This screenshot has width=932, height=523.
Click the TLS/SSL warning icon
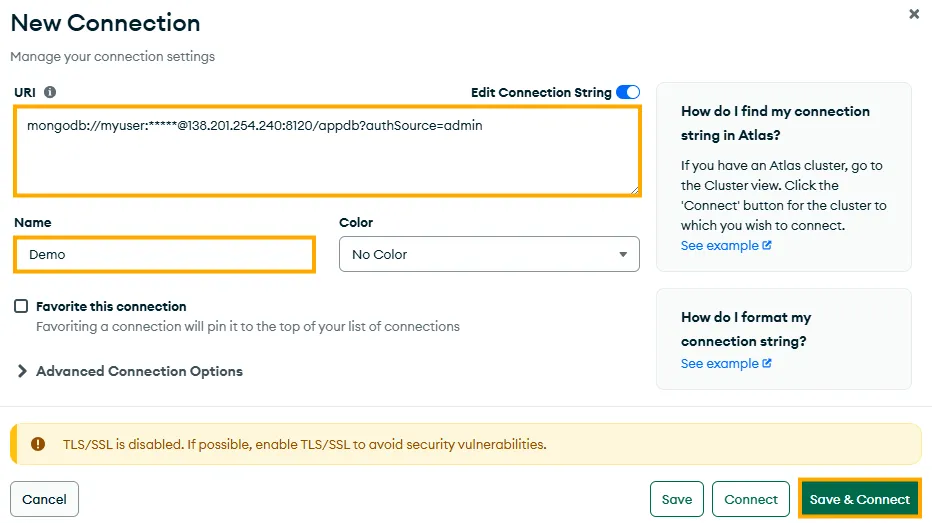38,444
